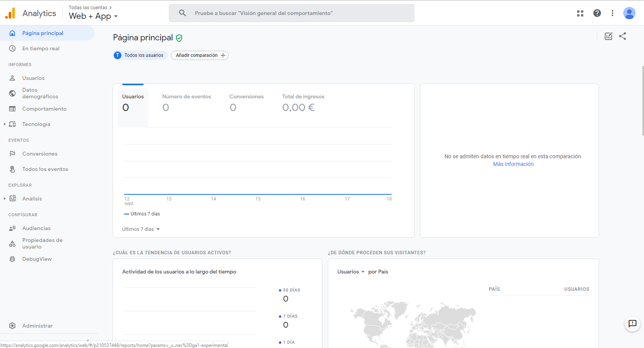Image resolution: width=644 pixels, height=348 pixels.
Task: Open the three-dot more options menu
Action: pos(612,13)
